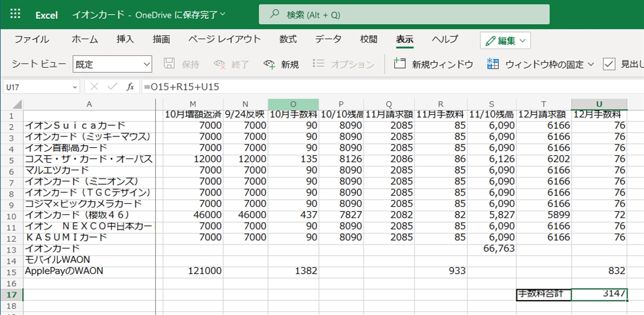Select row 15 header
Image resolution: width=644 pixels, height=315 pixels.
pyautogui.click(x=13, y=271)
